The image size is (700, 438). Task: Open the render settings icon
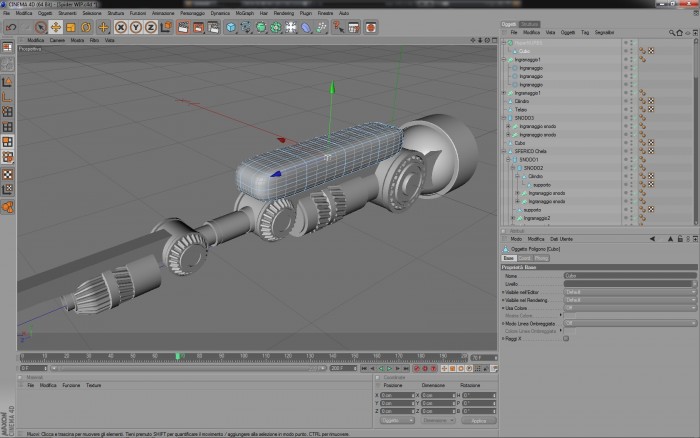(213, 28)
